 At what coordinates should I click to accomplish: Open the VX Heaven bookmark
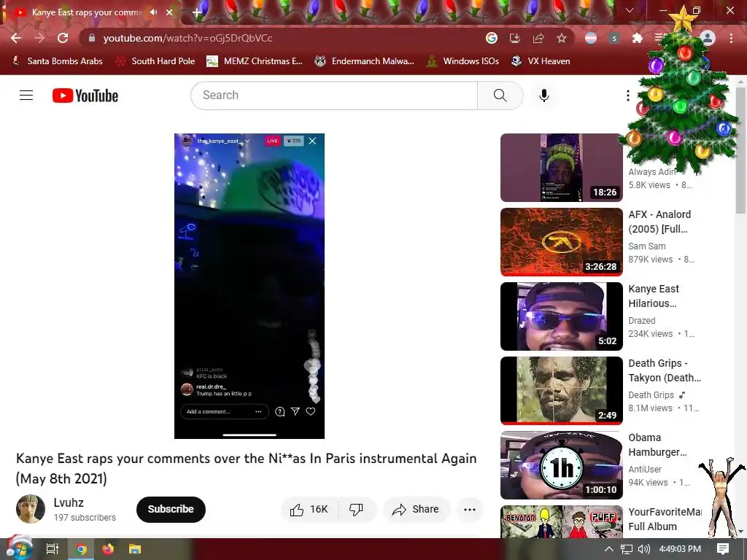(x=541, y=61)
